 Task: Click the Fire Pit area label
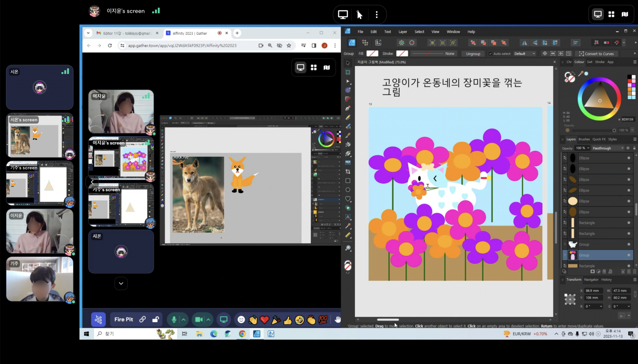[x=124, y=319]
